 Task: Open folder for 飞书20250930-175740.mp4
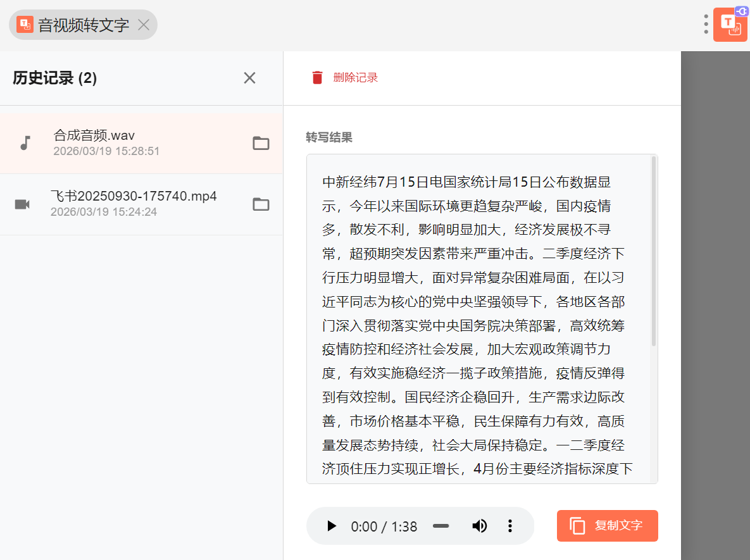[x=261, y=204]
